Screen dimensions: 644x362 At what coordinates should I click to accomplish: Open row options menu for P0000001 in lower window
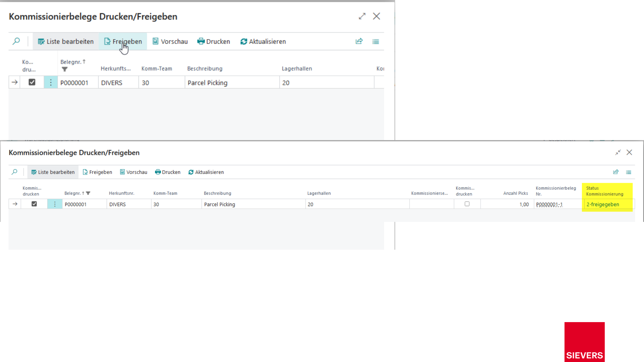point(55,204)
